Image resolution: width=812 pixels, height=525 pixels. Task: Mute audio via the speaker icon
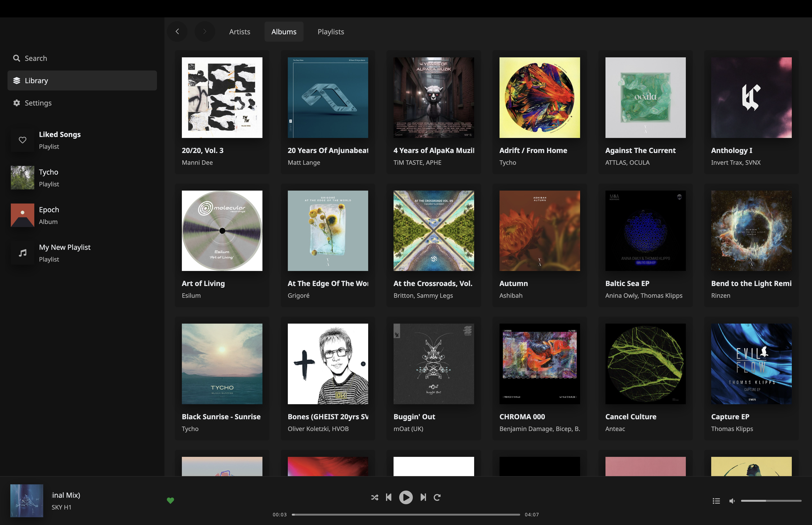[732, 501]
